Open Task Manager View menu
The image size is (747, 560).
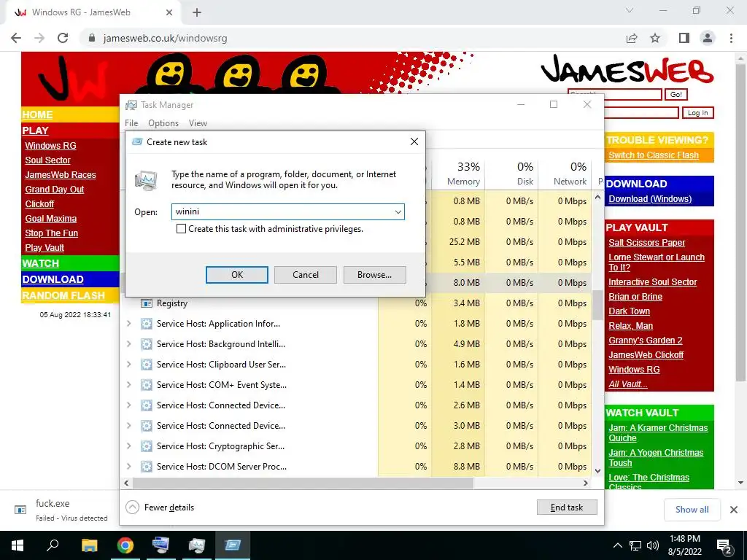coord(198,122)
